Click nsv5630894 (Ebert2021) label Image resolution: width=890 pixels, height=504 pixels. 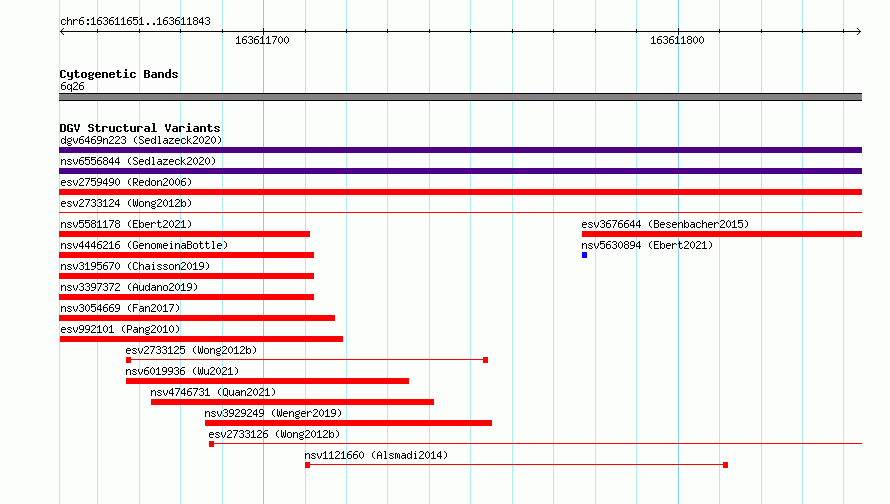647,245
